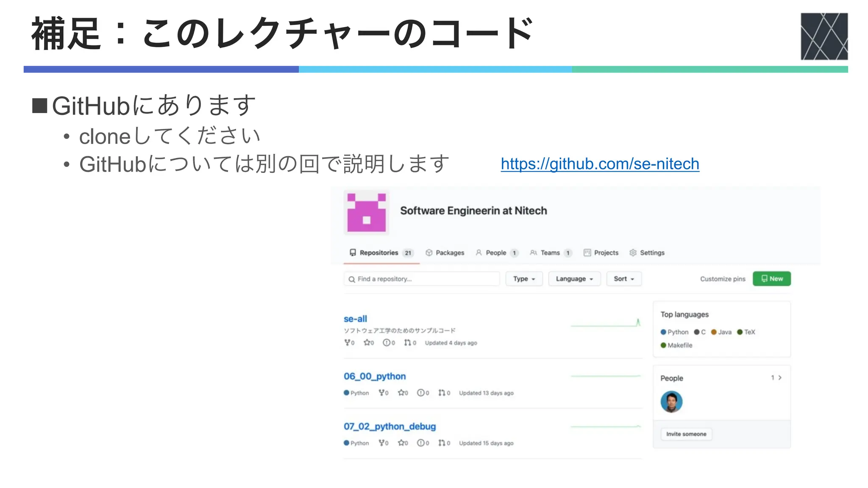Expand the Sort dropdown
The height and width of the screenshot is (488, 868).
[624, 279]
